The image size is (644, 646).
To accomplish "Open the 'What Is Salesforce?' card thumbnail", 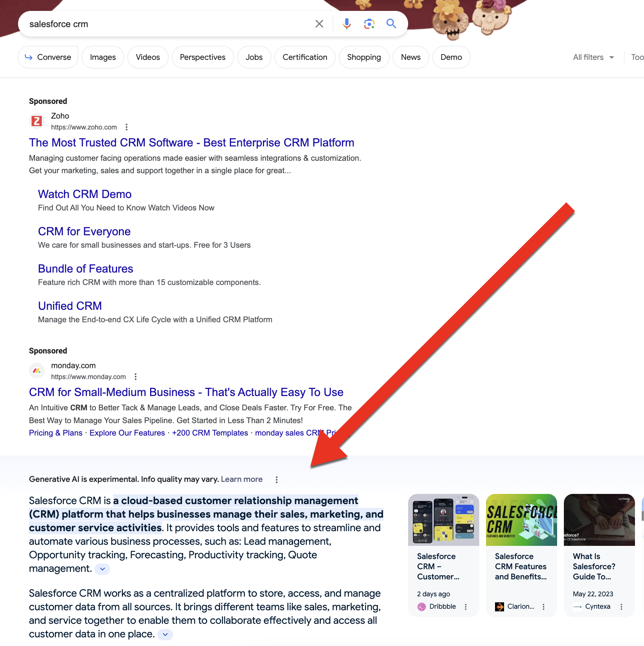I will [599, 520].
